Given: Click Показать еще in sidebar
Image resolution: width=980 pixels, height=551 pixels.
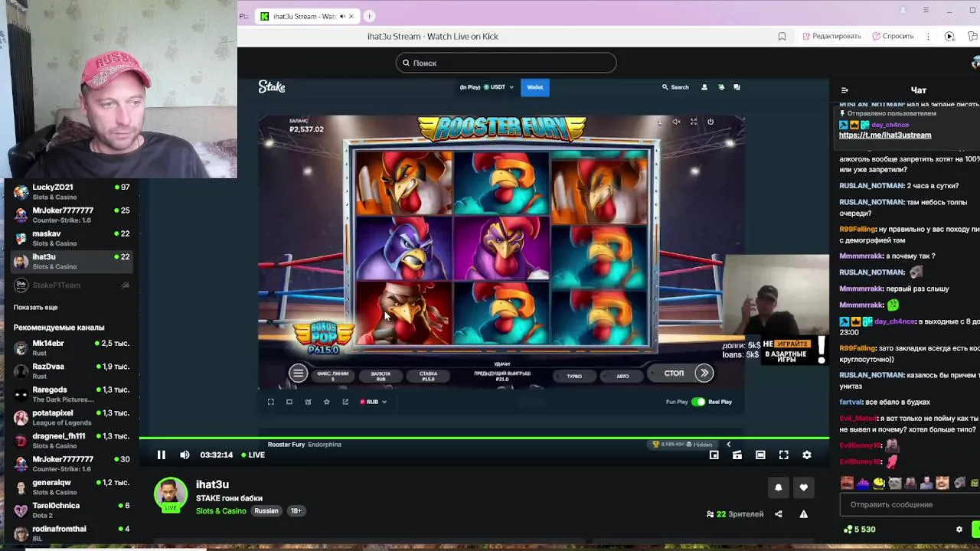Looking at the screenshot, I should click(x=35, y=307).
